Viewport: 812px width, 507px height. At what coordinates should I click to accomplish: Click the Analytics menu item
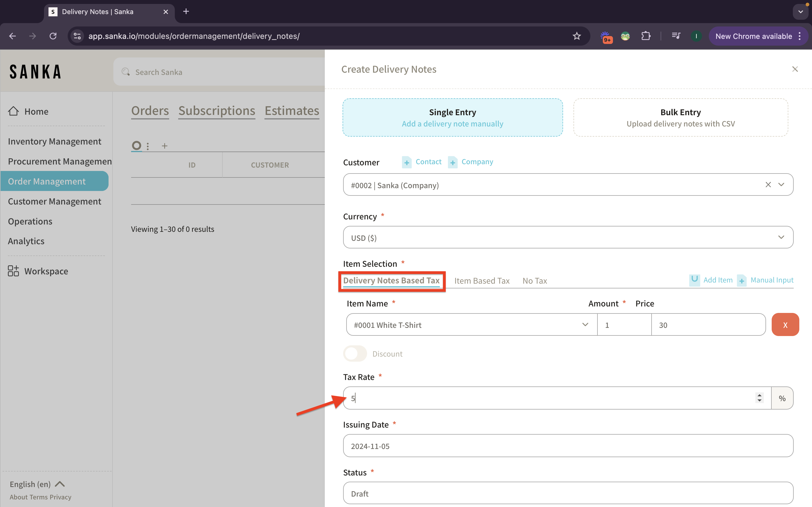point(26,241)
